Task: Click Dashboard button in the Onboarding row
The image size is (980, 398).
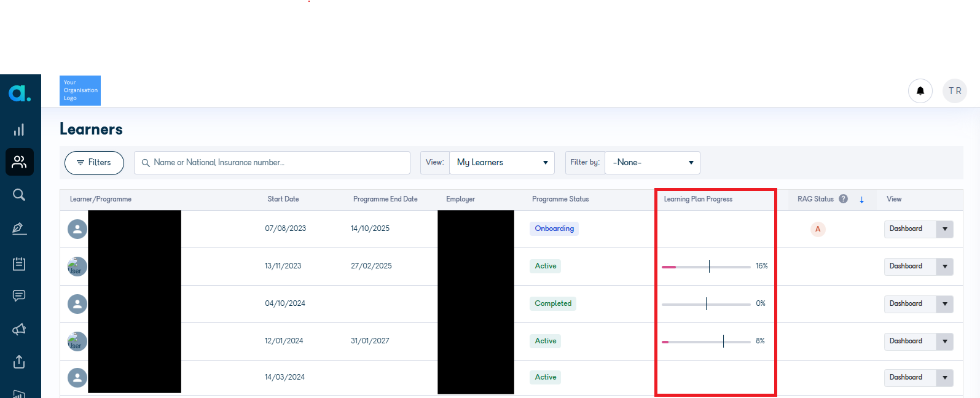Action: [x=910, y=229]
